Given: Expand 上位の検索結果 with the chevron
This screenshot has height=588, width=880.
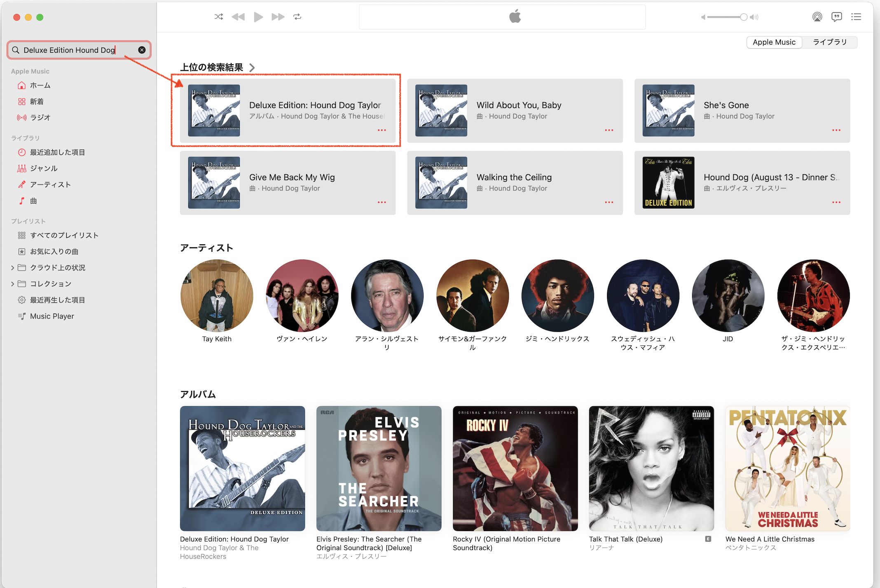Looking at the screenshot, I should click(252, 68).
